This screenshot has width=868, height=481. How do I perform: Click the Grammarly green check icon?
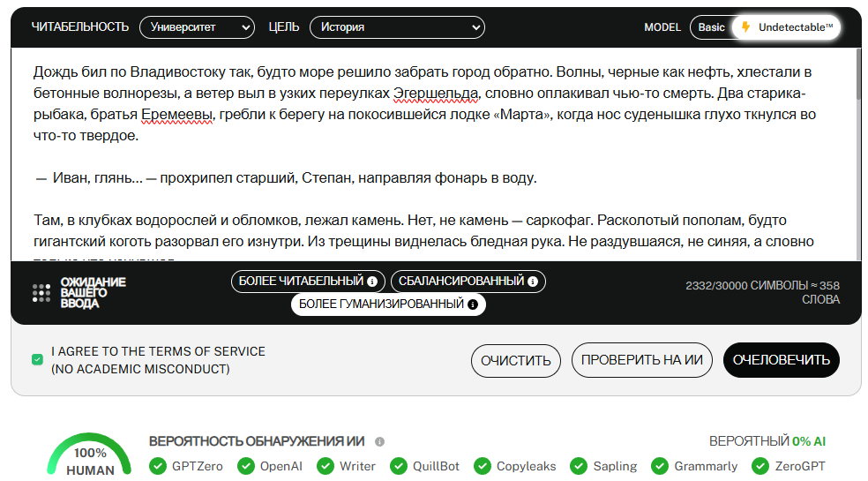click(x=660, y=466)
